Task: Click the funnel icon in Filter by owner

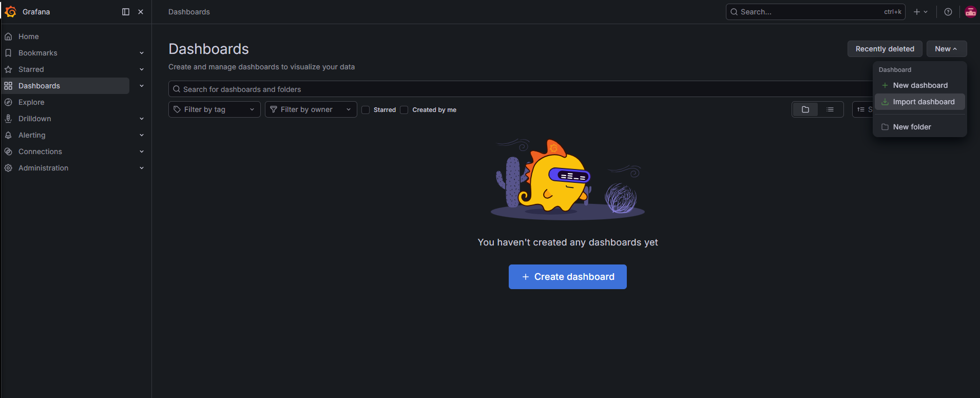Action: [x=274, y=109]
